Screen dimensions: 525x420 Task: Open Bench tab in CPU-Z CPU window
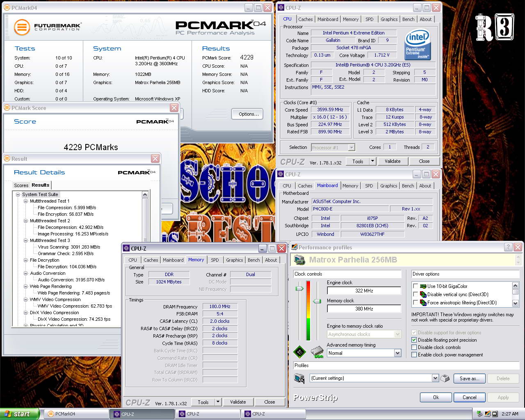408,19
